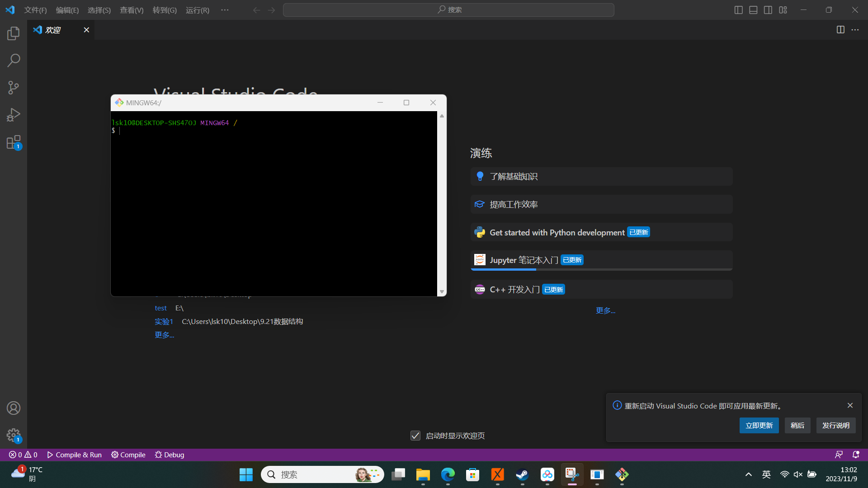Open the Search view in activity bar
868x488 pixels.
pos(14,60)
